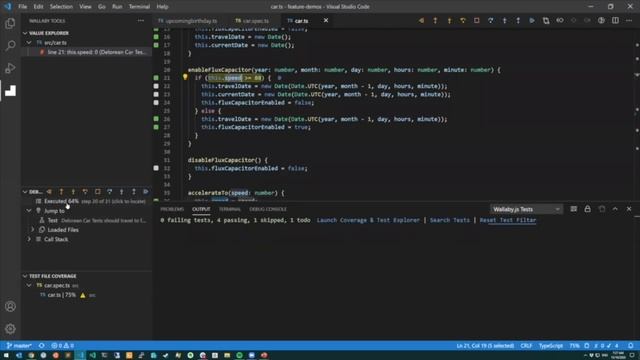Select line 21 this.speed value entry
This screenshot has height=360, width=640.
(87, 52)
